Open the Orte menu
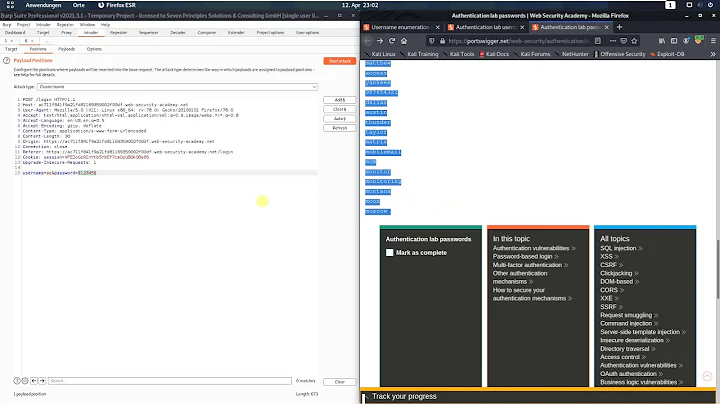This screenshot has height=404, width=720. coord(79,5)
